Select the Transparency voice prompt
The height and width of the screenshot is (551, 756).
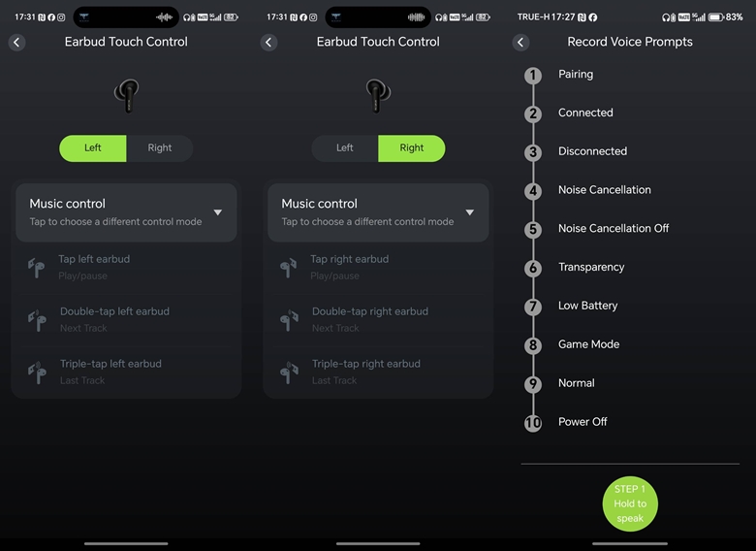(591, 268)
